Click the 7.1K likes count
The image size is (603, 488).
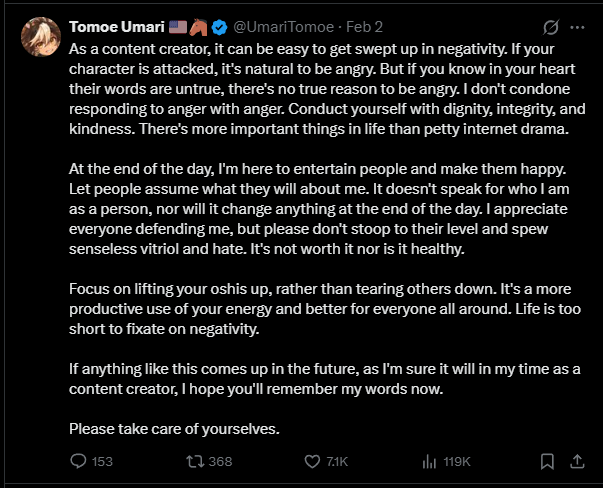(x=337, y=462)
